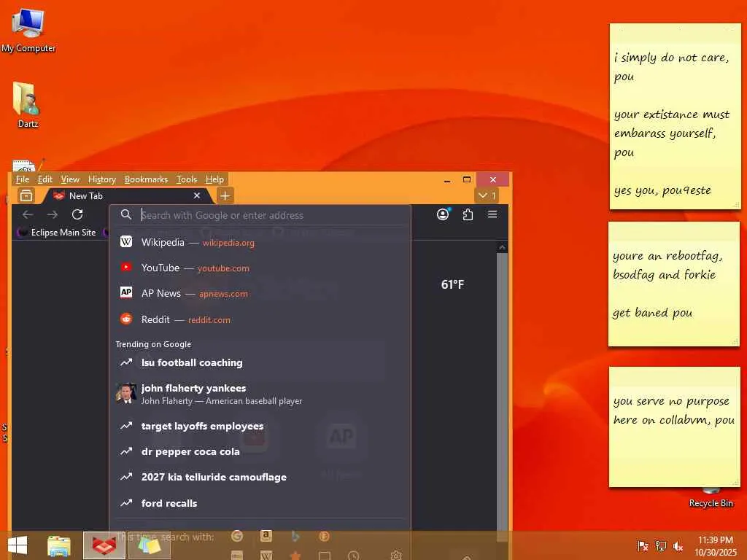Open the History menu
This screenshot has width=747, height=560.
point(102,179)
